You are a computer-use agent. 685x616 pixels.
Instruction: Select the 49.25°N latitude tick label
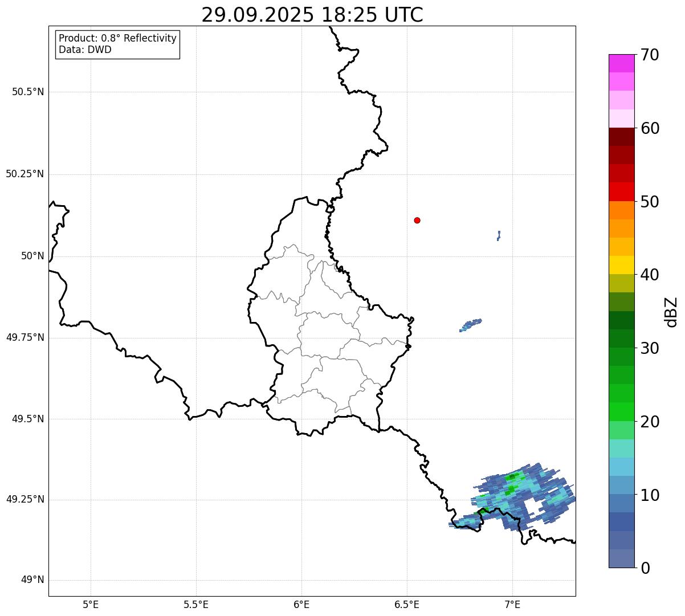pos(25,500)
